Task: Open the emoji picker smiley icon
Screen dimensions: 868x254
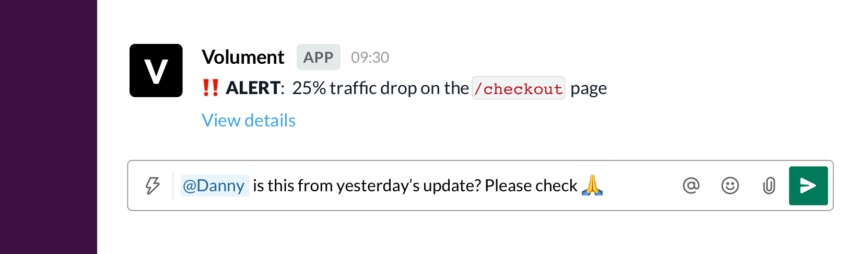Action: 730,186
